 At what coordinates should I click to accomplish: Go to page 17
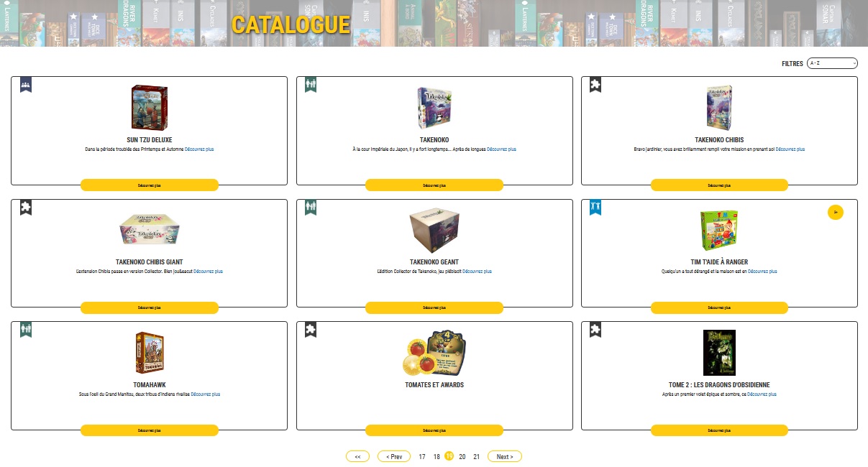pyautogui.click(x=422, y=457)
